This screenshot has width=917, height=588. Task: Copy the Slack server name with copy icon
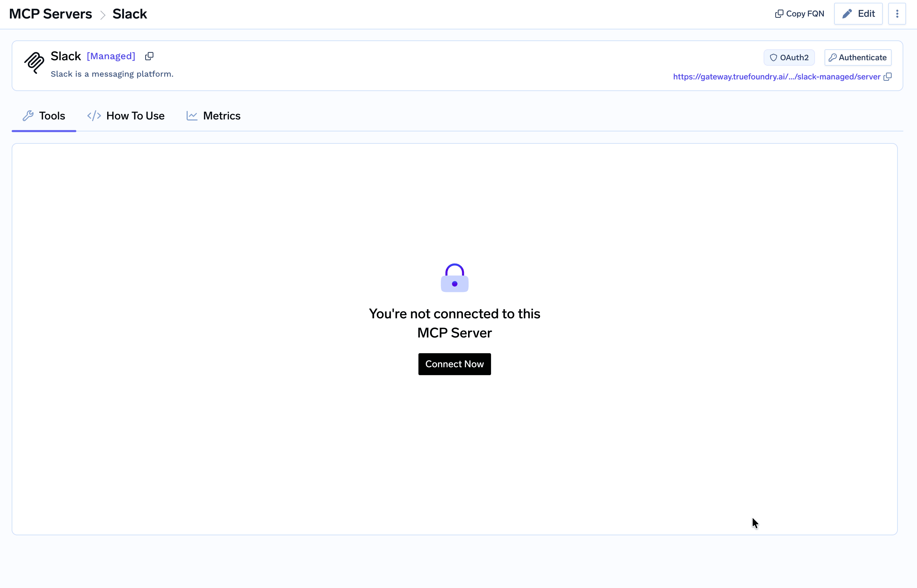pyautogui.click(x=149, y=56)
